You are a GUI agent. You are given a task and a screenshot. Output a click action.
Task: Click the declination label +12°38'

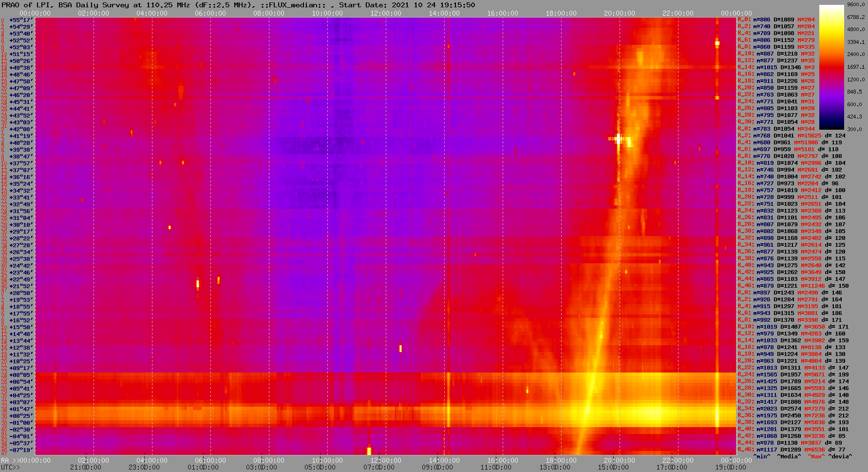tap(21, 348)
